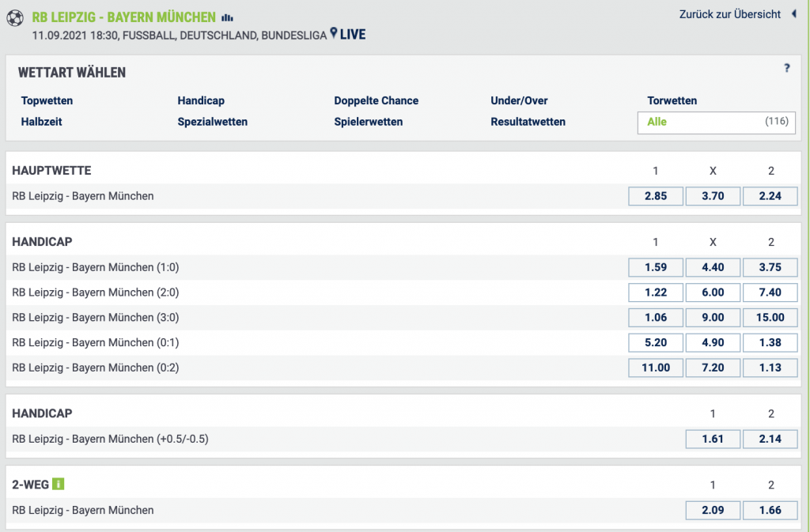
Task: Pick Hauptwette odds 2.24 for Bayern
Action: (770, 196)
